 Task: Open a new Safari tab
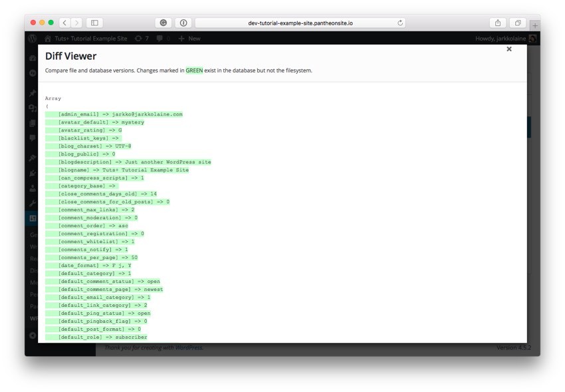pyautogui.click(x=534, y=26)
